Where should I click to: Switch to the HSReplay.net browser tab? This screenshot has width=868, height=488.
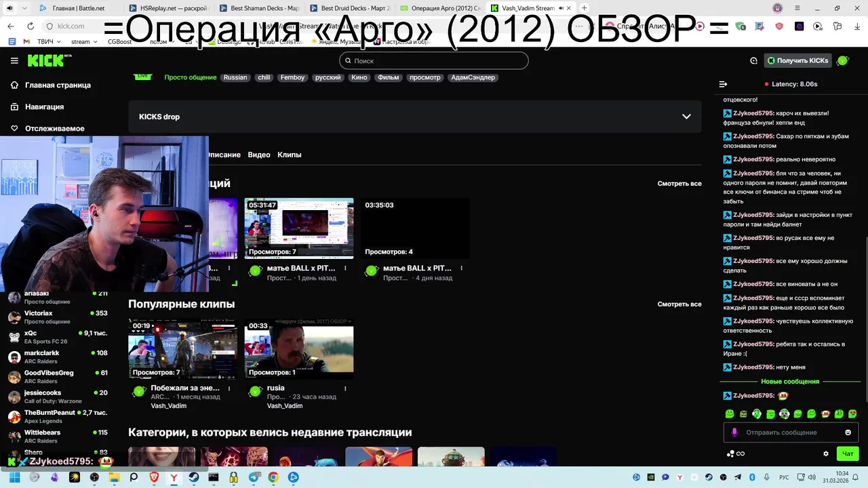click(170, 8)
